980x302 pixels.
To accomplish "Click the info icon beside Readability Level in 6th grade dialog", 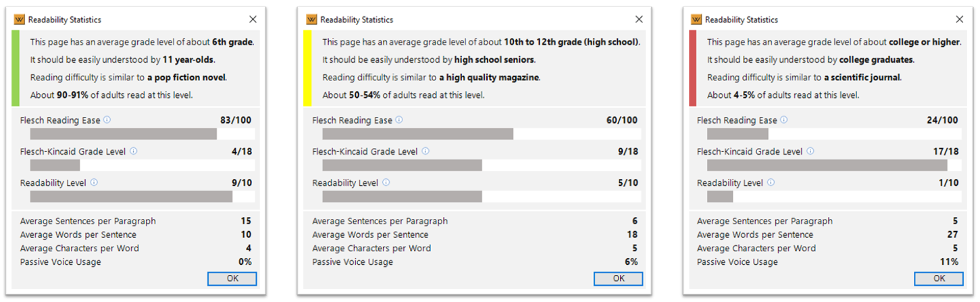I will tap(94, 182).
